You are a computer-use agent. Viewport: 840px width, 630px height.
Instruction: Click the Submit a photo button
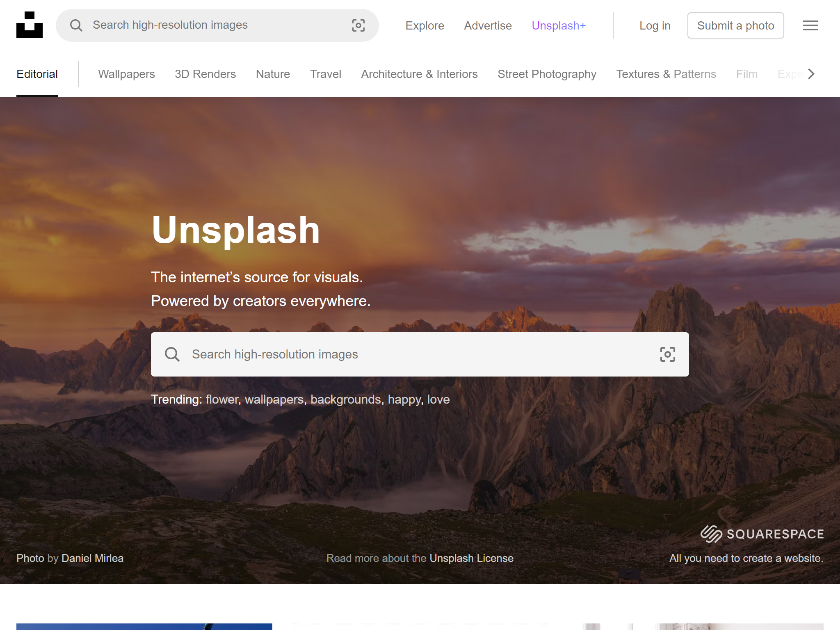736,25
